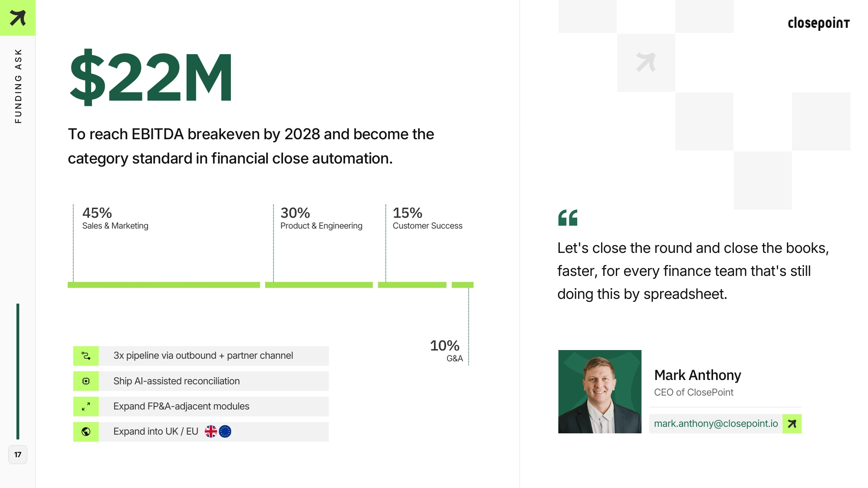The image size is (868, 488).
Task: Select the Ship AI-assisted reconciliation row
Action: pos(201,381)
